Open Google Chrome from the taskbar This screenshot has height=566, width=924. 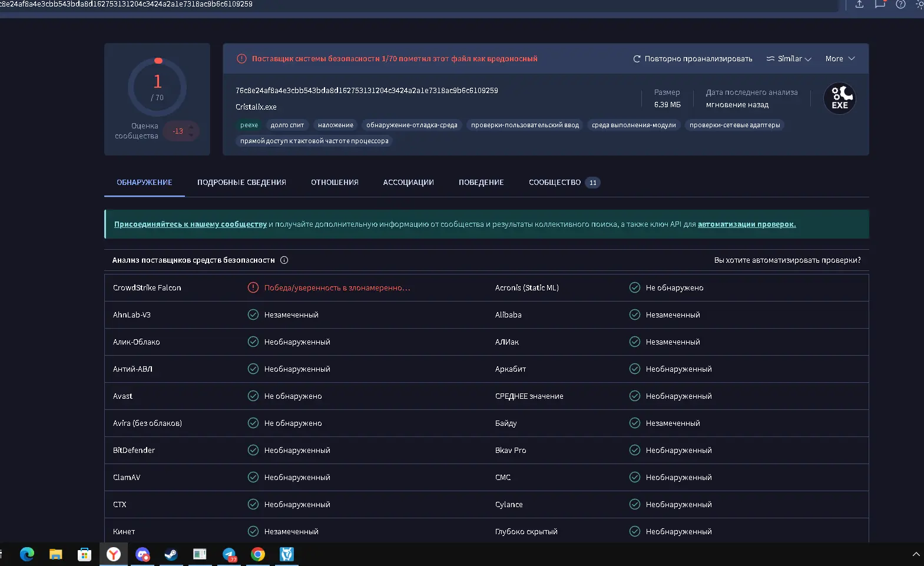[x=258, y=554]
